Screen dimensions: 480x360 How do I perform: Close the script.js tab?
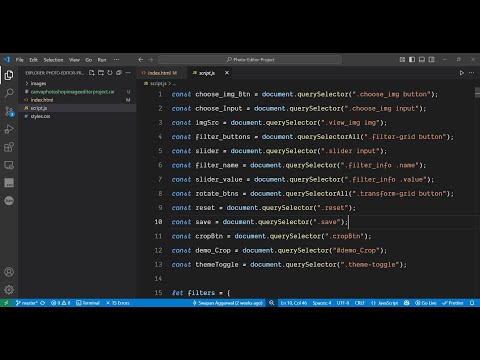click(227, 73)
